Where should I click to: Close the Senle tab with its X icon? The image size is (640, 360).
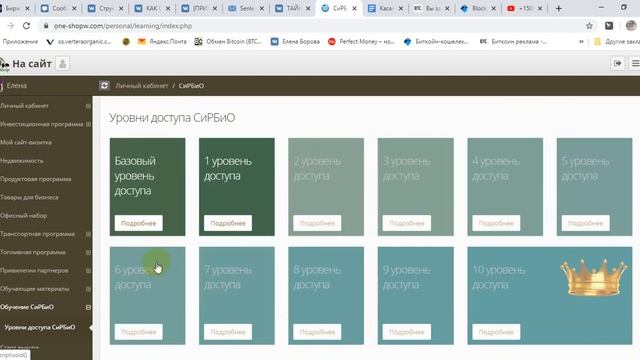click(262, 8)
